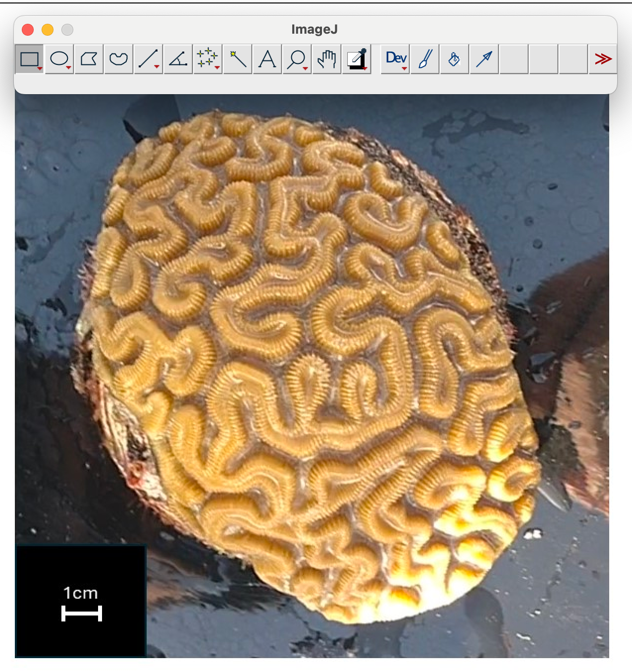Select the Rectangle selection tool
Image resolution: width=632 pixels, height=672 pixels.
[x=29, y=58]
